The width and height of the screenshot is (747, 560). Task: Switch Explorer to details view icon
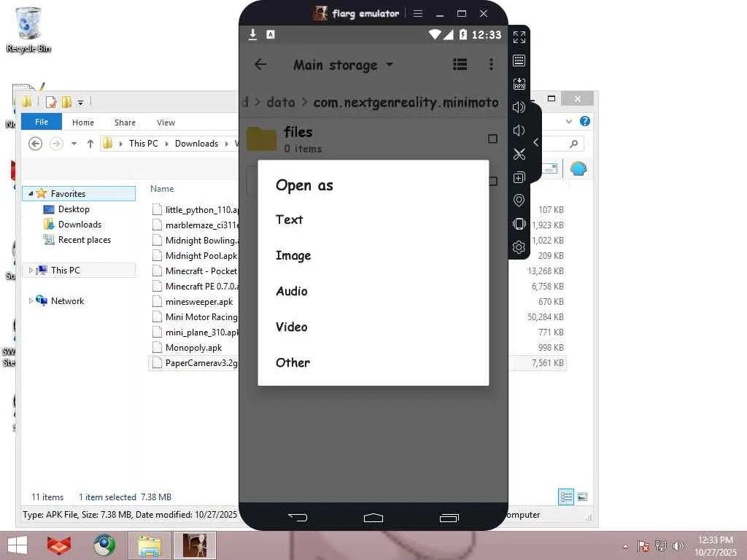(x=566, y=497)
